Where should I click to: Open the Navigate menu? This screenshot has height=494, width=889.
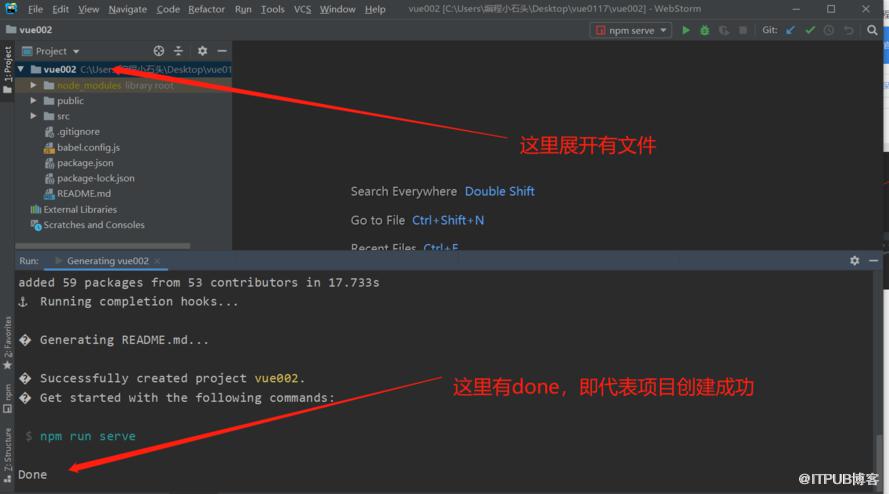(x=128, y=9)
